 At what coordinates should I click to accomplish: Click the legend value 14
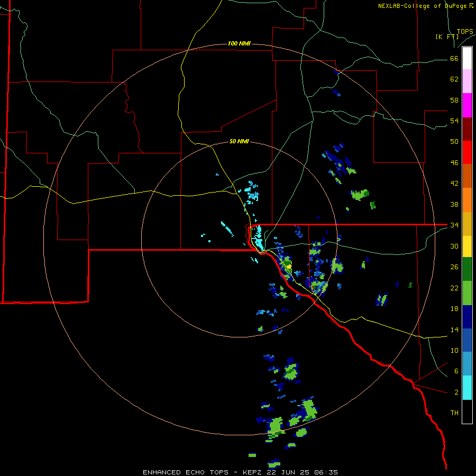pyautogui.click(x=454, y=329)
